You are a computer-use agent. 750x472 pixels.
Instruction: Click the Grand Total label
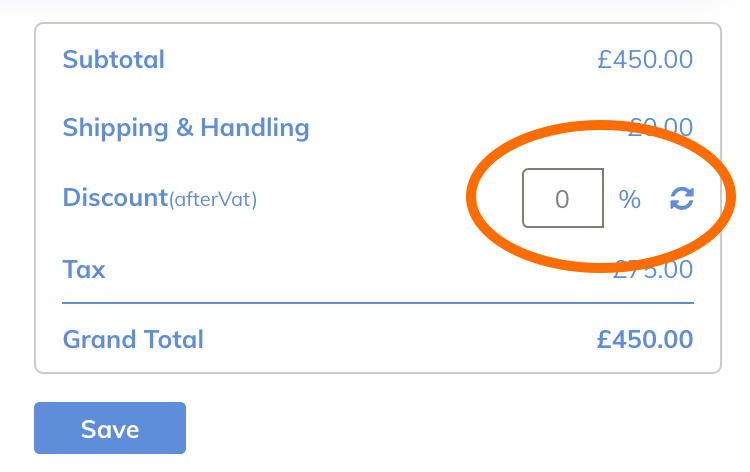pos(133,339)
